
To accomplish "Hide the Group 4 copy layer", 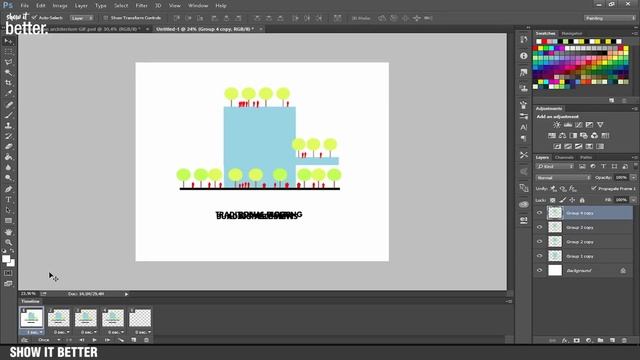I will 540,213.
